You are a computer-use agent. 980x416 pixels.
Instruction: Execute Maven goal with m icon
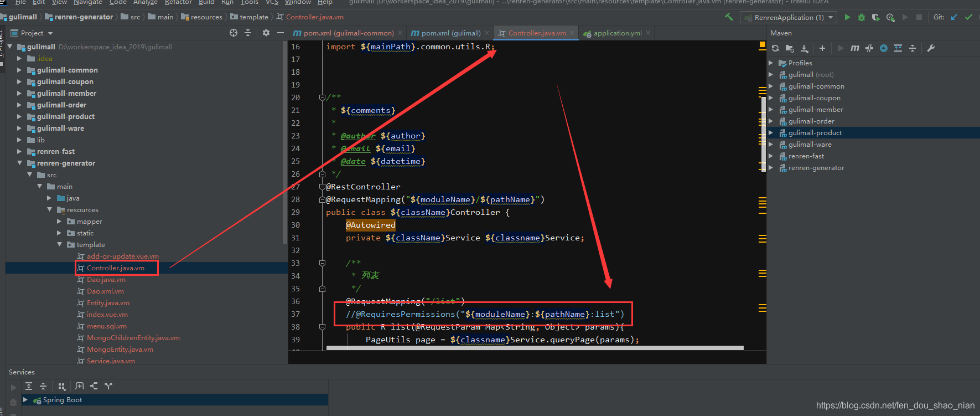(x=855, y=48)
